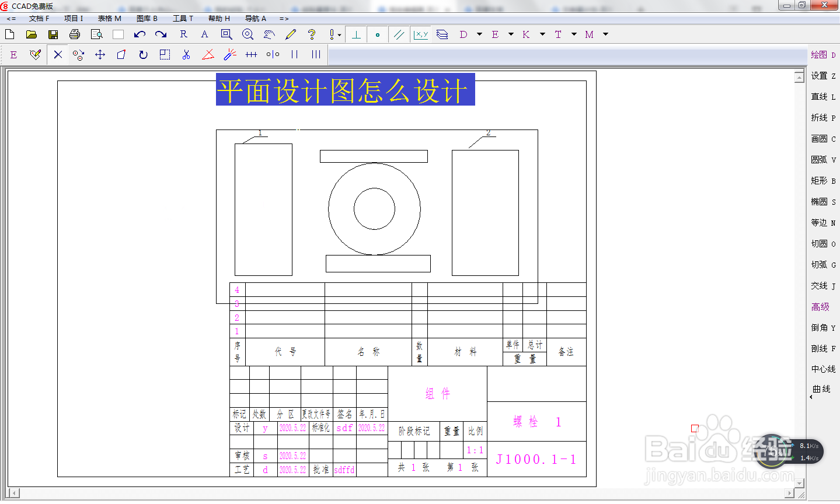Select the perpendicular constraint icon
840x504 pixels.
pyautogui.click(x=355, y=34)
